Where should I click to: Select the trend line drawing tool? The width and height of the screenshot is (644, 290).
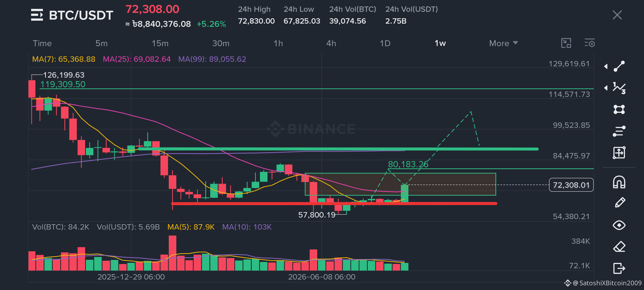tap(619, 66)
